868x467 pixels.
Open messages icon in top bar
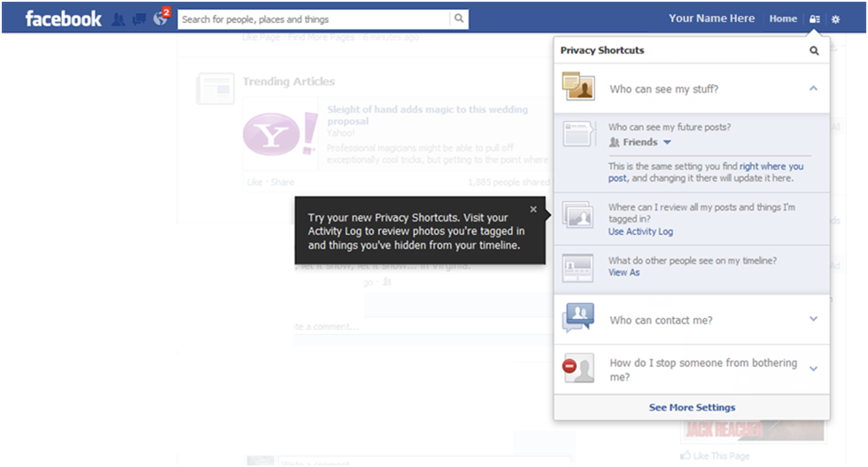click(139, 19)
